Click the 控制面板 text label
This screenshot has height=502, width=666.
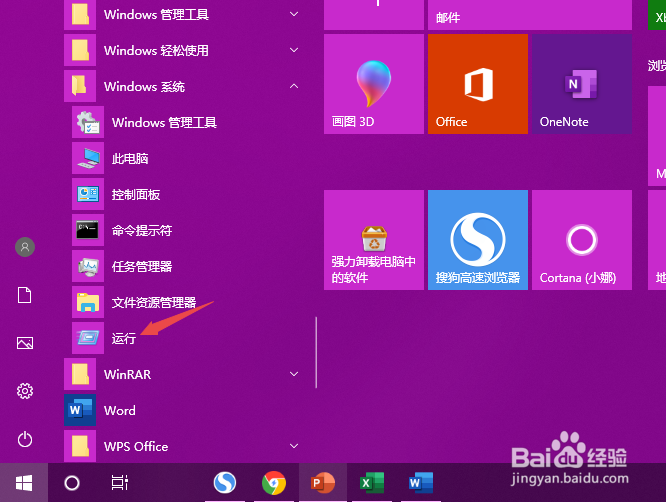point(136,195)
